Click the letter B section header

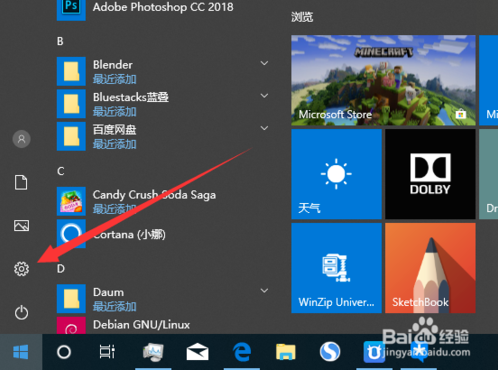point(60,41)
